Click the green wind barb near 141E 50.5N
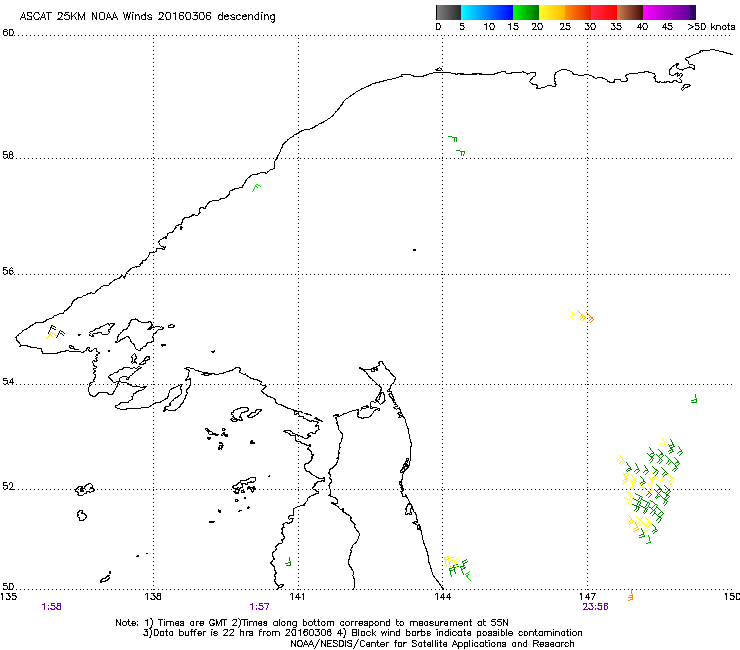740x650 pixels. tap(288, 561)
